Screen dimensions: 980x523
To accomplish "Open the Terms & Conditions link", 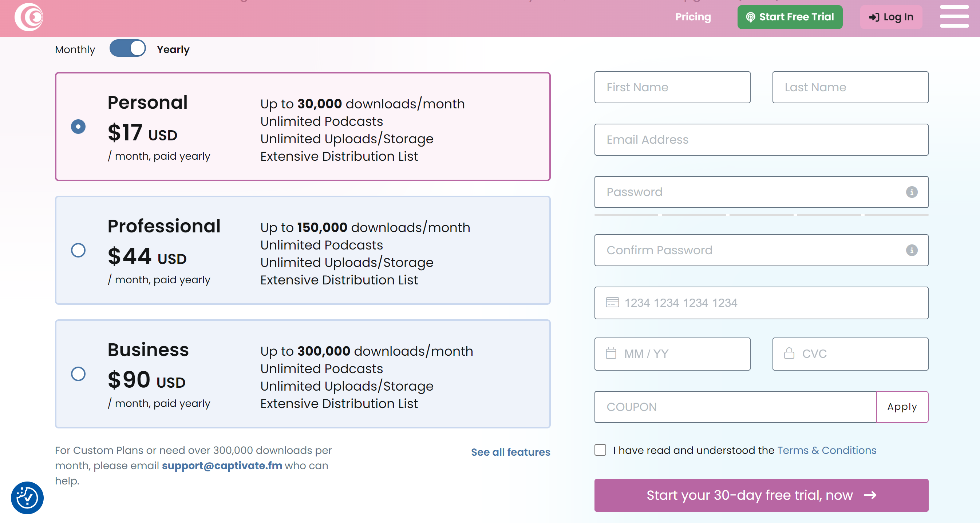I will pyautogui.click(x=826, y=450).
